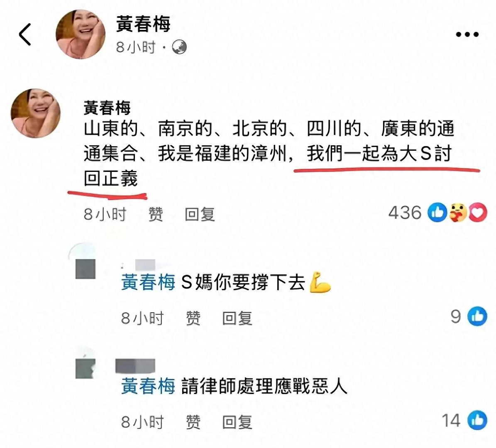Click the red heart love reaction
The height and width of the screenshot is (448, 496).
(x=478, y=212)
